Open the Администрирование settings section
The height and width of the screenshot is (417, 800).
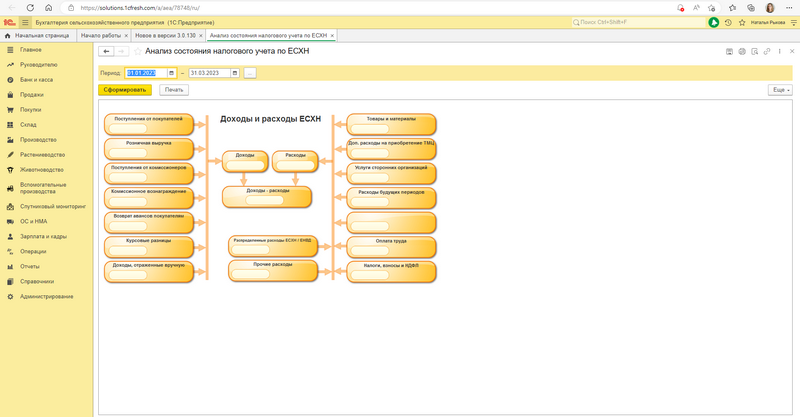46,296
